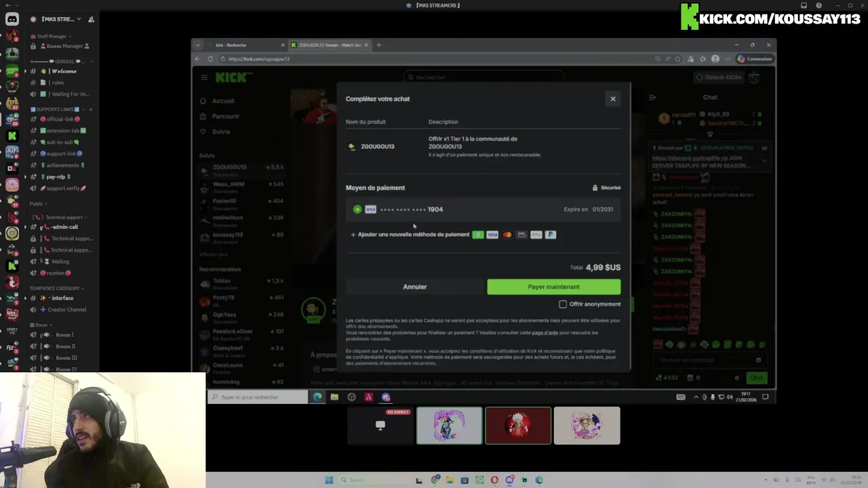
Task: Select the green-bordered purple avatar participant tile
Action: [450, 426]
